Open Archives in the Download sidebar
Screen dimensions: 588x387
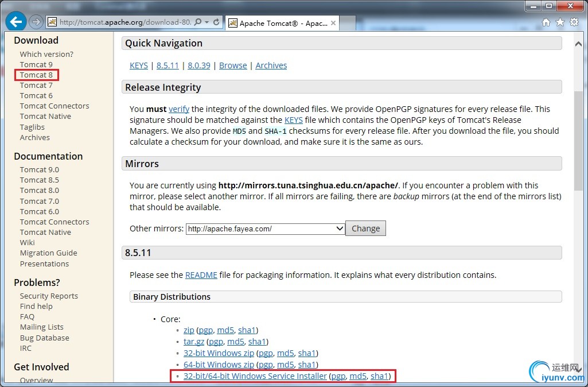[34, 137]
